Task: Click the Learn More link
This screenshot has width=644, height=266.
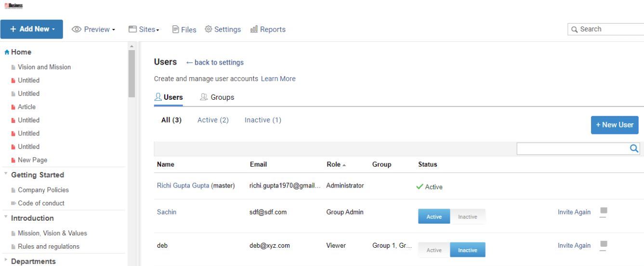Action: click(278, 79)
